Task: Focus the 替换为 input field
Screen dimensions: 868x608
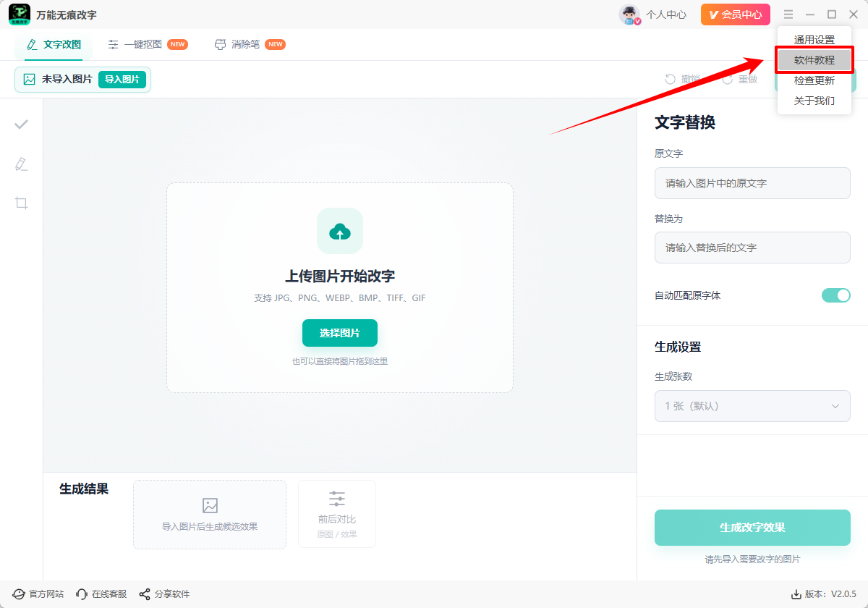Action: [x=752, y=248]
